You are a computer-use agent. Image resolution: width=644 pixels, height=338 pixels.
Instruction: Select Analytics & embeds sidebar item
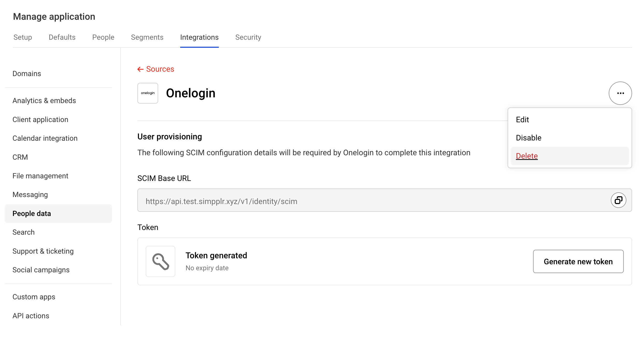(44, 101)
